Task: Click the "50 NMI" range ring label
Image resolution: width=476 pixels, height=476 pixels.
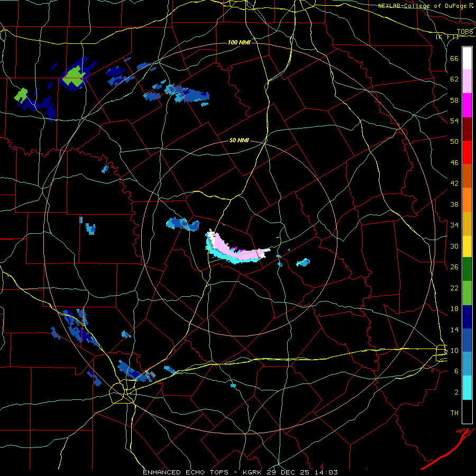Action: point(239,140)
